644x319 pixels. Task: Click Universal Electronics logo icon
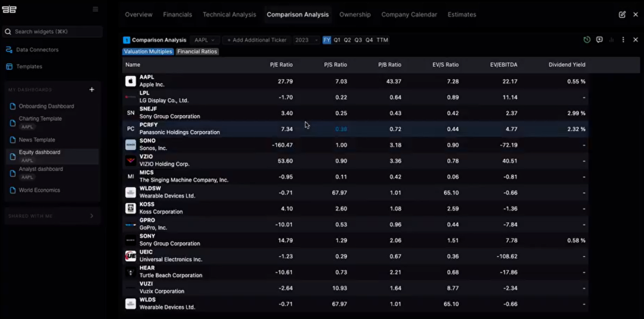tap(131, 256)
